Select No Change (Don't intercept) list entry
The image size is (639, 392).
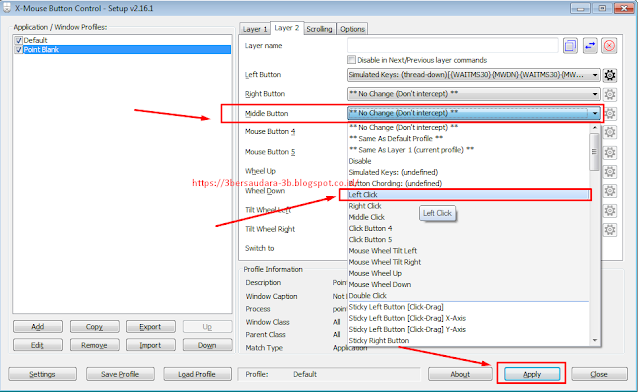click(x=468, y=128)
